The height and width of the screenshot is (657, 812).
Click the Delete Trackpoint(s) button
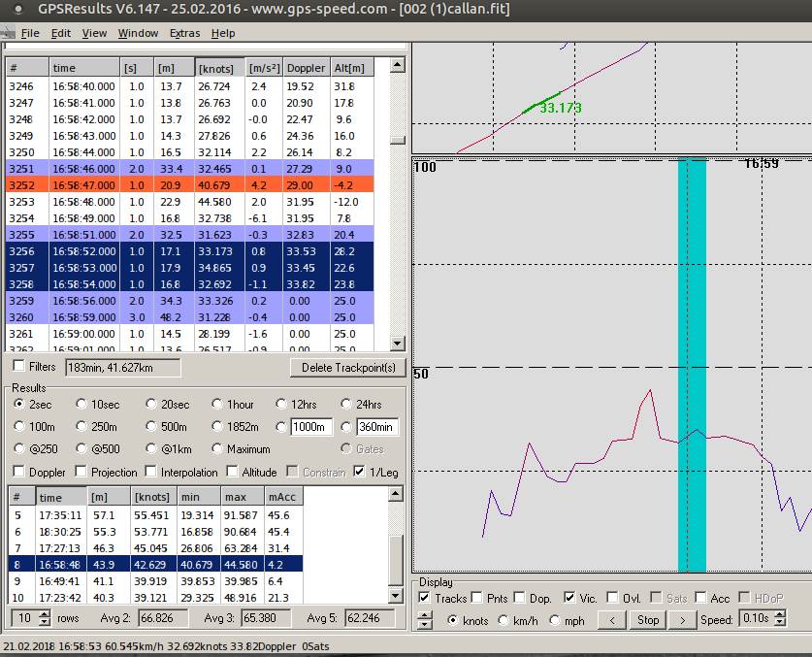(x=346, y=368)
